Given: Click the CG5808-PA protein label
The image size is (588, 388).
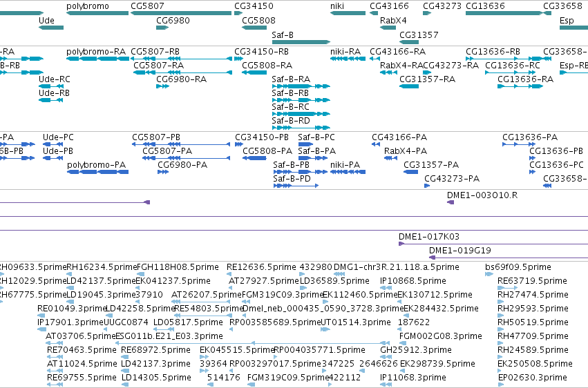Looking at the screenshot, I should point(267,151).
